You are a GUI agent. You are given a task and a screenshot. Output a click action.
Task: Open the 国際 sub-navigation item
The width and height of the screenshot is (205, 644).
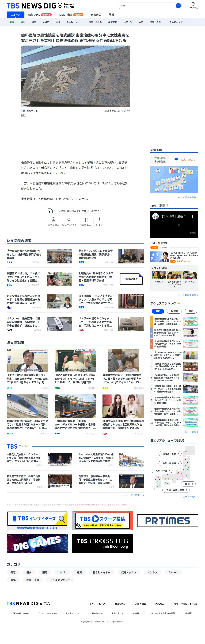[34, 22]
